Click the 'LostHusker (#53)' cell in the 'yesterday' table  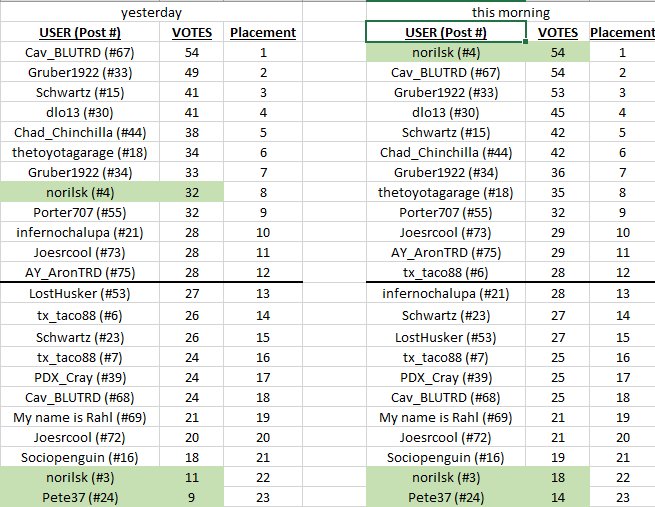tap(80, 294)
